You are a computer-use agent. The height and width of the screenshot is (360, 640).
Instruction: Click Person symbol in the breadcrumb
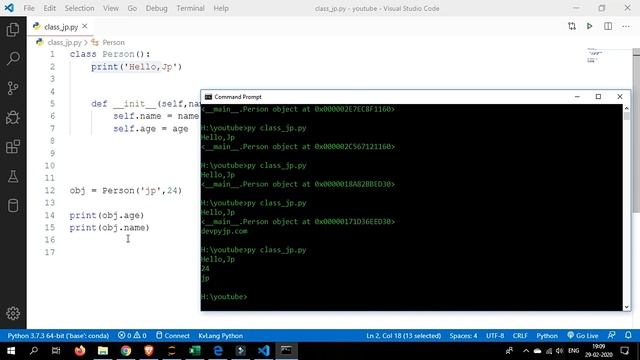click(113, 42)
